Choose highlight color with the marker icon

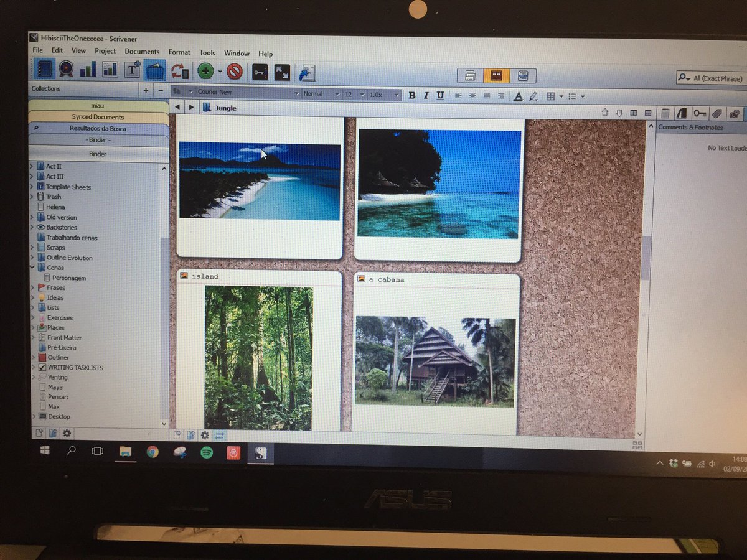533,96
